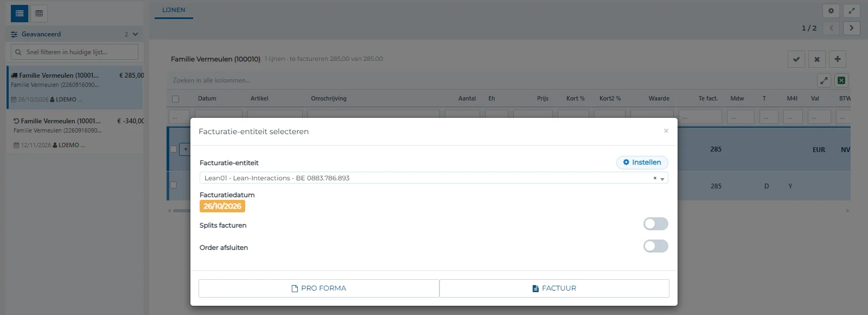Tick the checkbox of the second table row
Screen dimensions: 868x315
174,185
